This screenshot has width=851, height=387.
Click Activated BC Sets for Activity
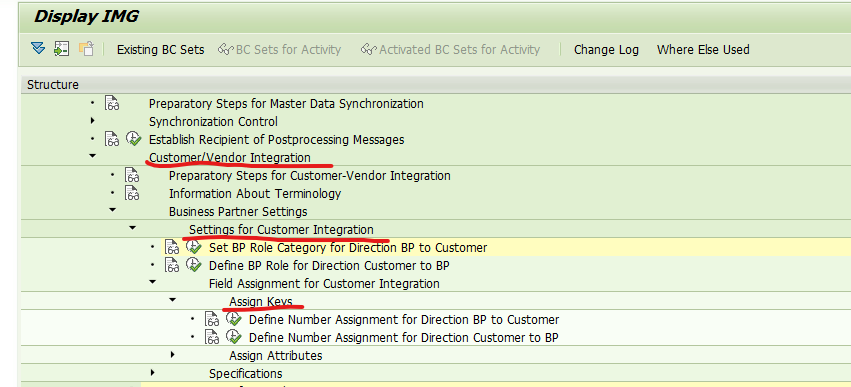450,49
